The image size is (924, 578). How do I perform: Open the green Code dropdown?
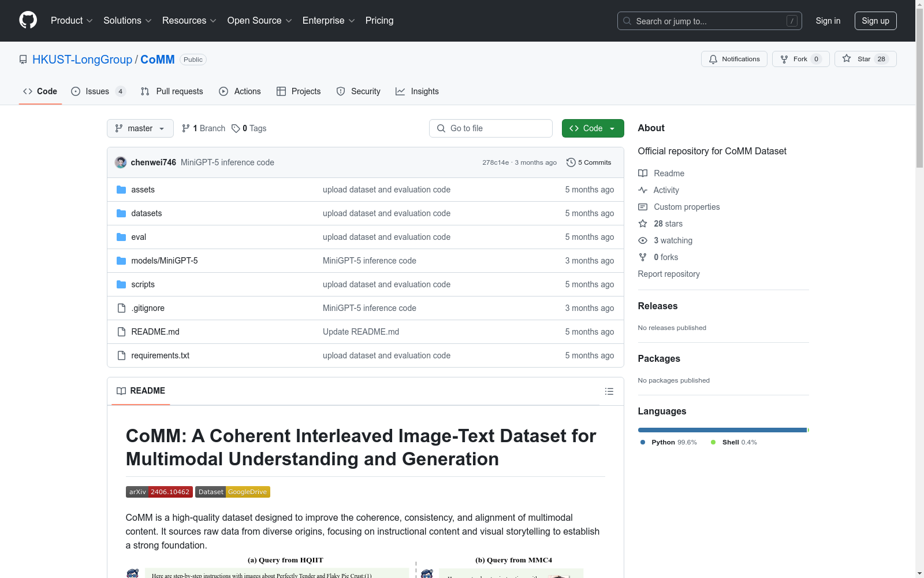[x=593, y=128]
